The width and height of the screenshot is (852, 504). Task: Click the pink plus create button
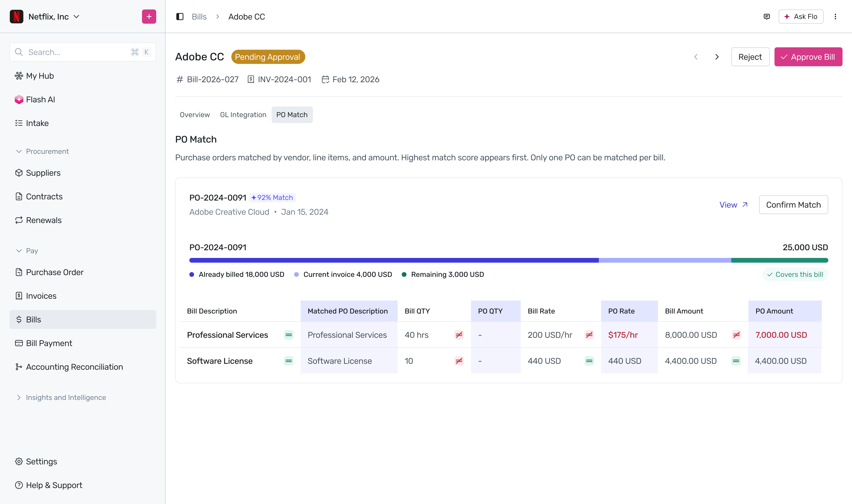pos(149,17)
